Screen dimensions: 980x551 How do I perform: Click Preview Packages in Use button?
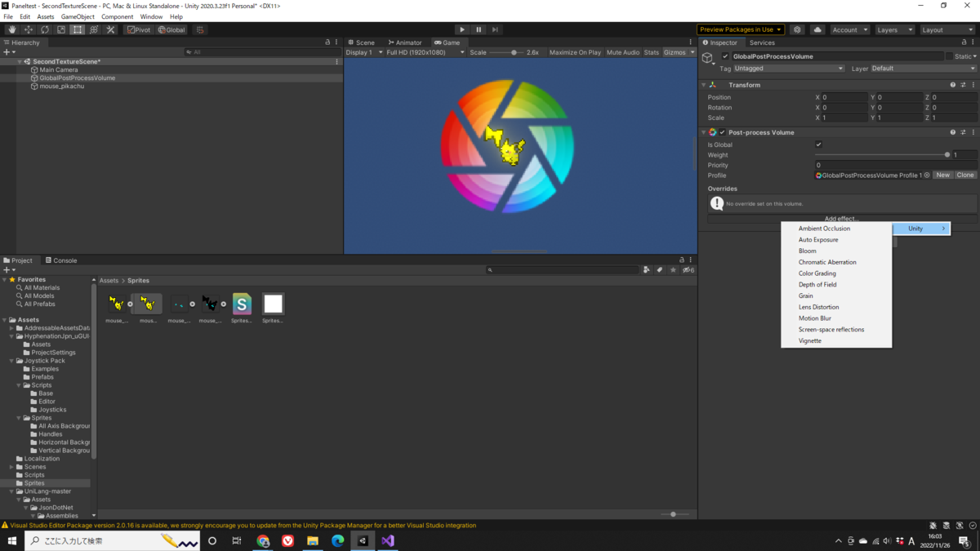tap(741, 29)
